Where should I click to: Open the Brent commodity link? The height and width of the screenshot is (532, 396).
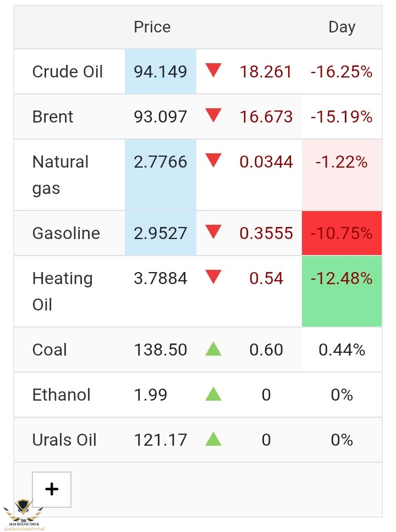[x=53, y=117]
